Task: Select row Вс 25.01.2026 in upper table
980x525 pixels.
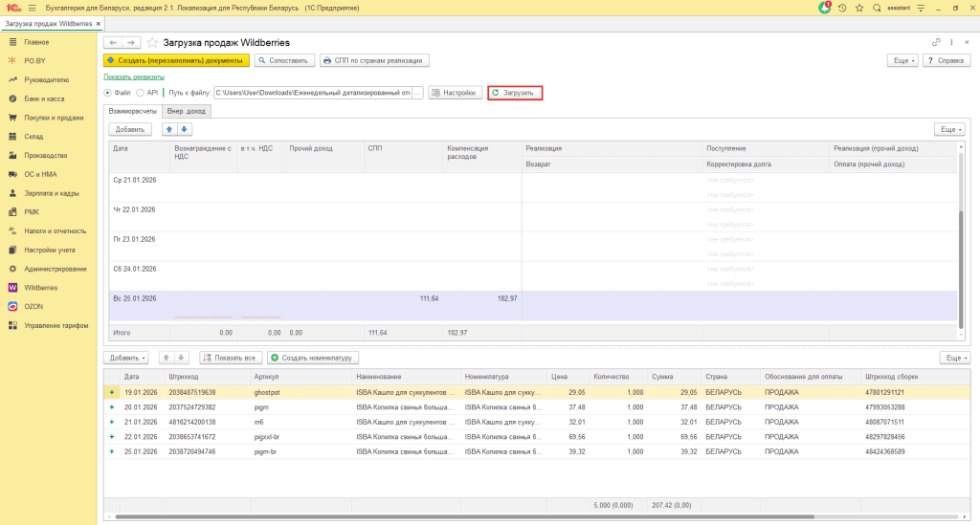Action: tap(533, 306)
